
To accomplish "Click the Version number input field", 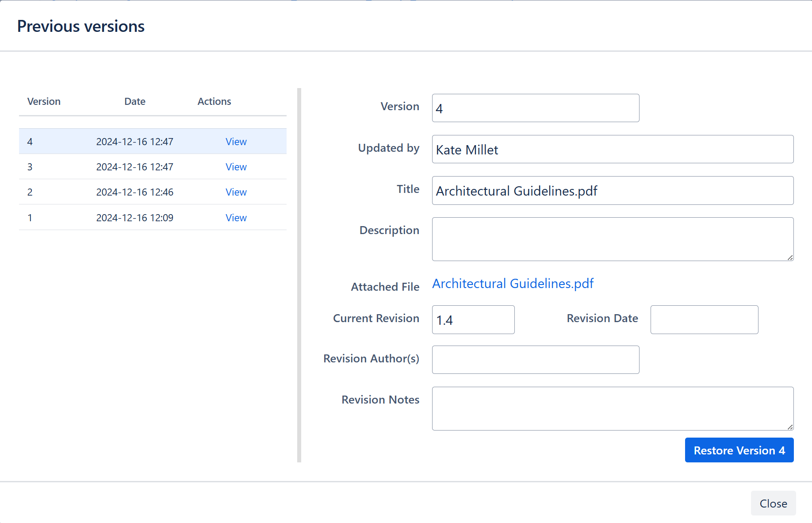I will [535, 108].
